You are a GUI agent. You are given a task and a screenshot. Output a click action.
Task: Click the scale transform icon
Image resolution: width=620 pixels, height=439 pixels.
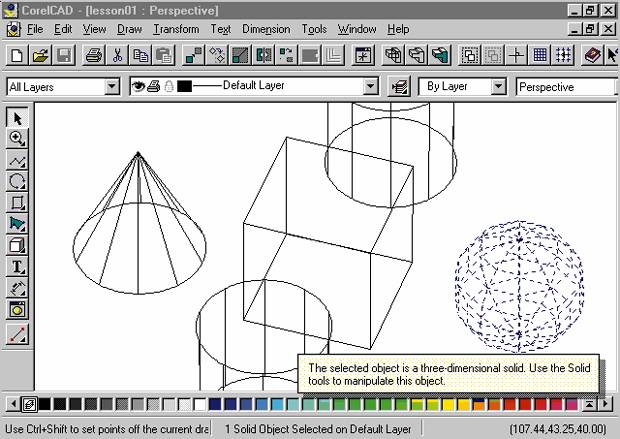click(240, 55)
